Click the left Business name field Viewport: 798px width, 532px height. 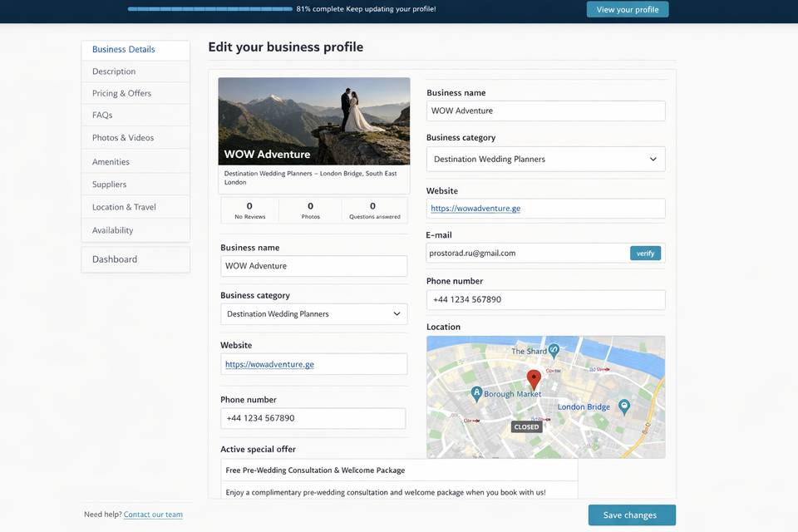(x=314, y=266)
